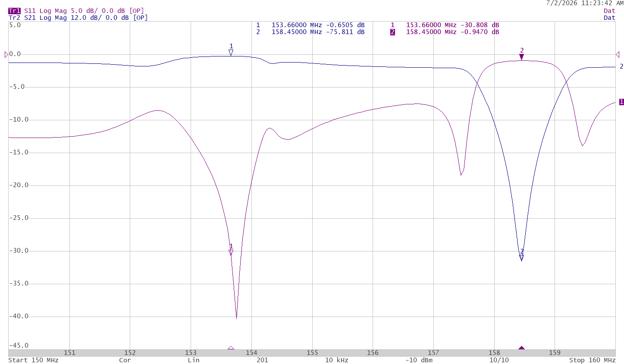Click the 0.0 y-axis scale label
The image size is (624, 364).
tap(15, 54)
